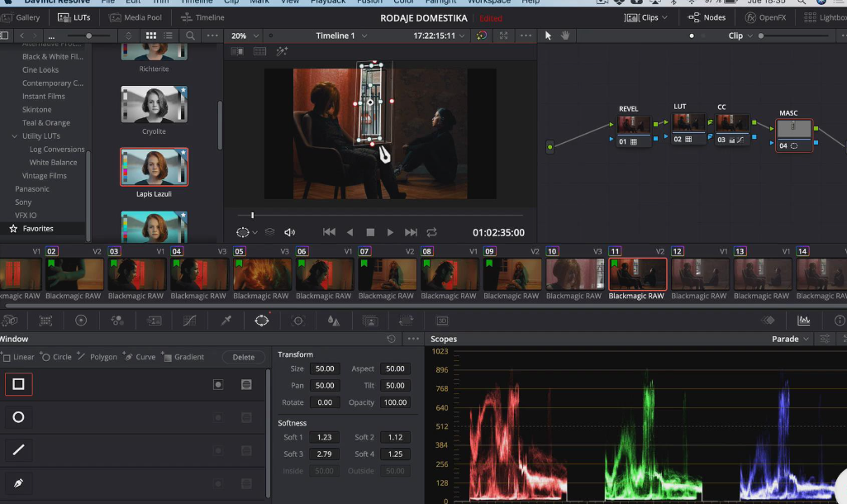This screenshot has height=504, width=847.
Task: Add a new Linear window
Action: [x=18, y=357]
